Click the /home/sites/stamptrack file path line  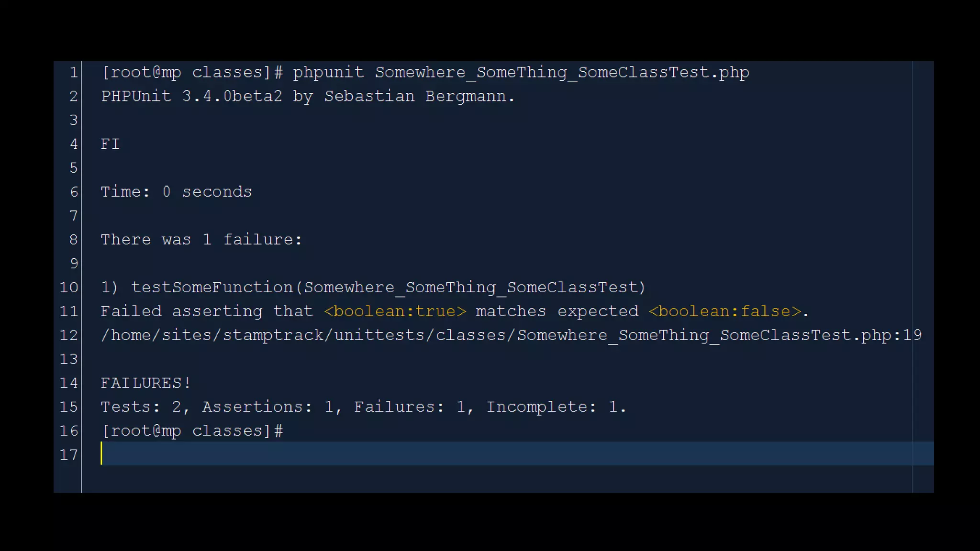pos(511,335)
